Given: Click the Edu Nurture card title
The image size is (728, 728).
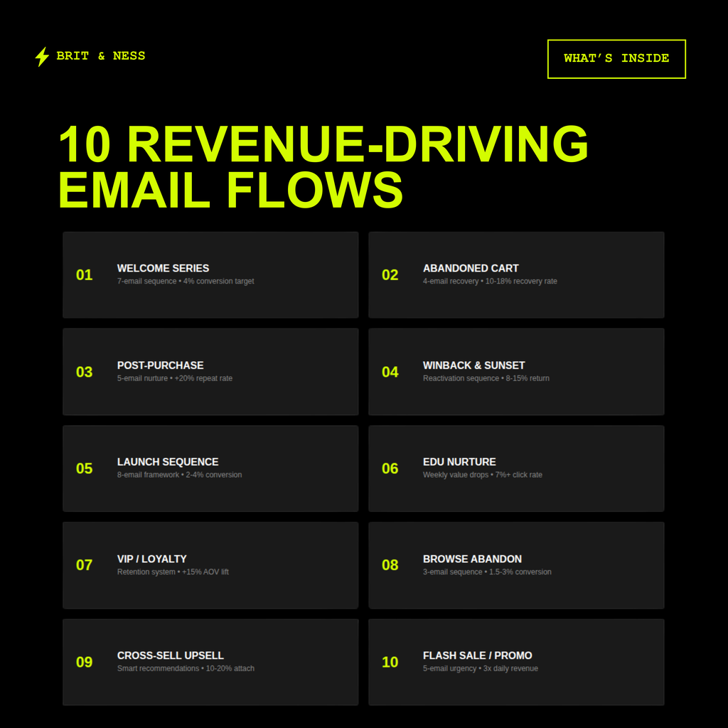Looking at the screenshot, I should click(x=459, y=462).
